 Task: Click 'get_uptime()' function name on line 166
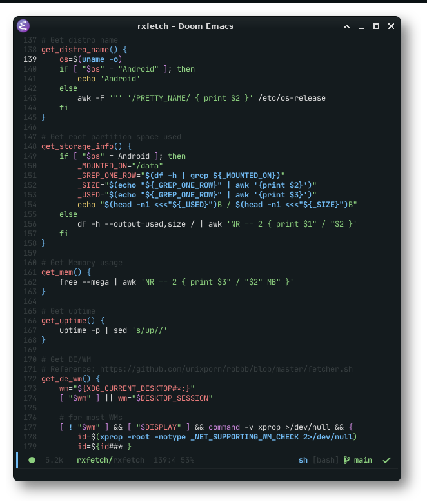click(x=68, y=321)
